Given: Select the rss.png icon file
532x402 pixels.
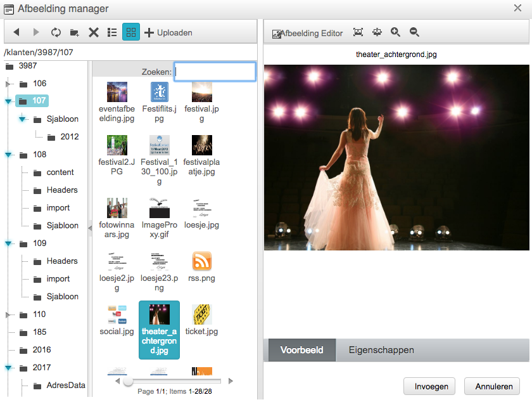Looking at the screenshot, I should point(201,267).
